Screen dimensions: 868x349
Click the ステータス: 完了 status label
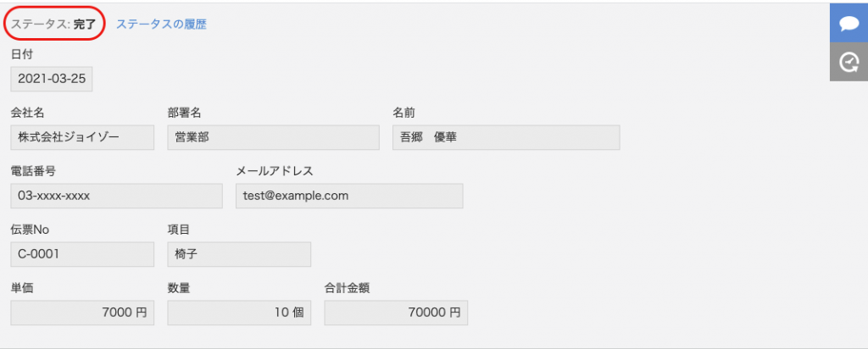click(x=53, y=25)
